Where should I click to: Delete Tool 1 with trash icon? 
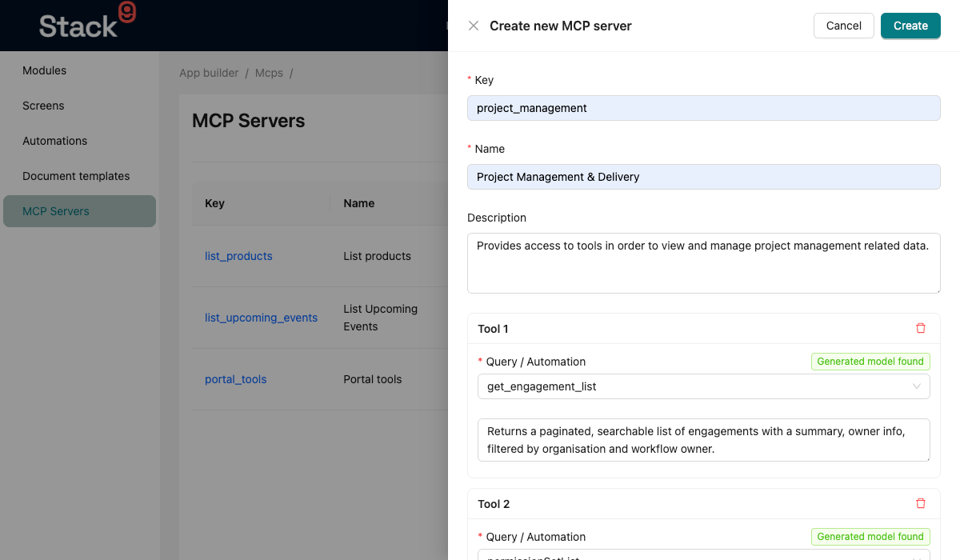pyautogui.click(x=920, y=328)
